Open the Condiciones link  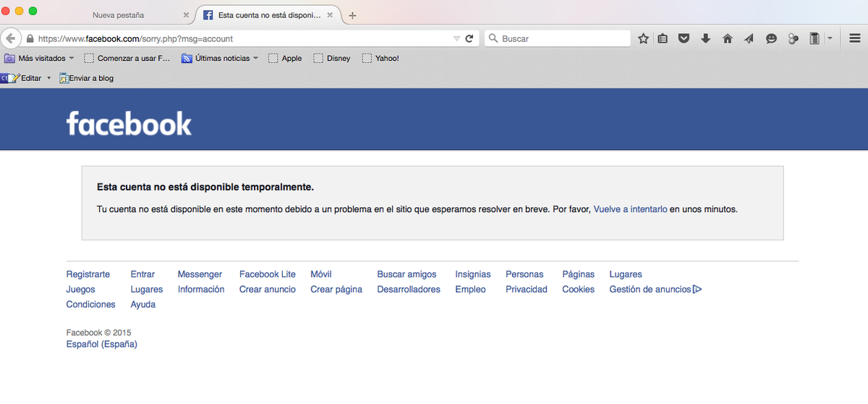tap(90, 304)
